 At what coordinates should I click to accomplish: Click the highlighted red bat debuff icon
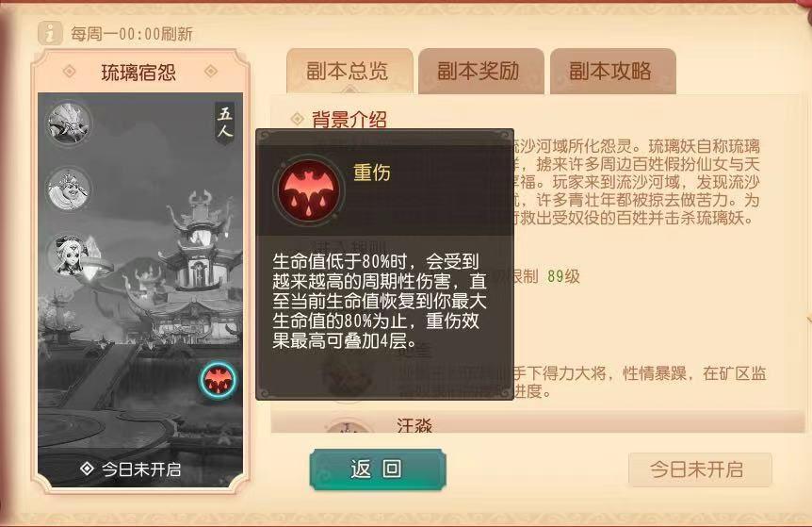click(218, 380)
